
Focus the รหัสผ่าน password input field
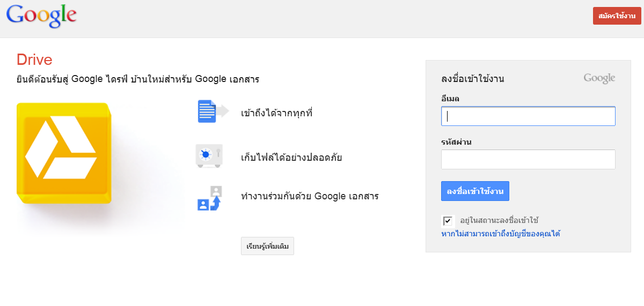pyautogui.click(x=528, y=159)
